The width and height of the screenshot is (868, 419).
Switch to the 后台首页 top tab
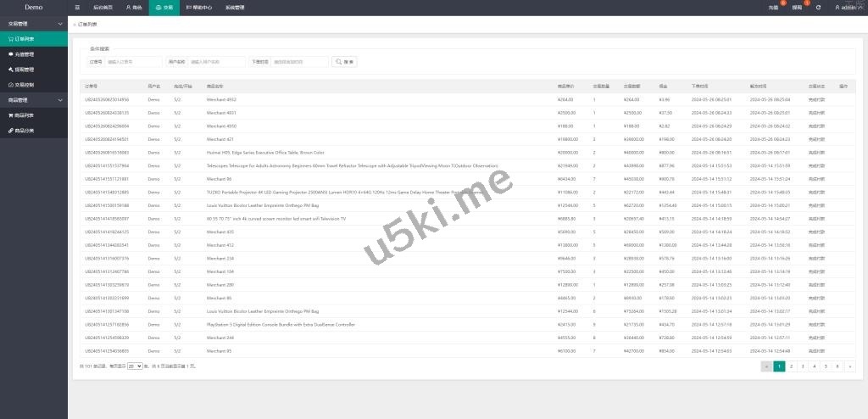103,7
